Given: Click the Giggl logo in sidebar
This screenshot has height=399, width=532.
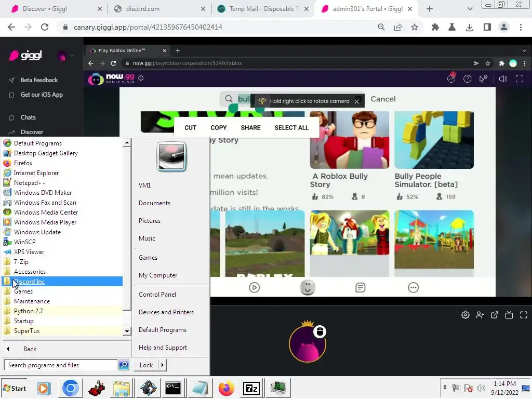Looking at the screenshot, I should 25,55.
